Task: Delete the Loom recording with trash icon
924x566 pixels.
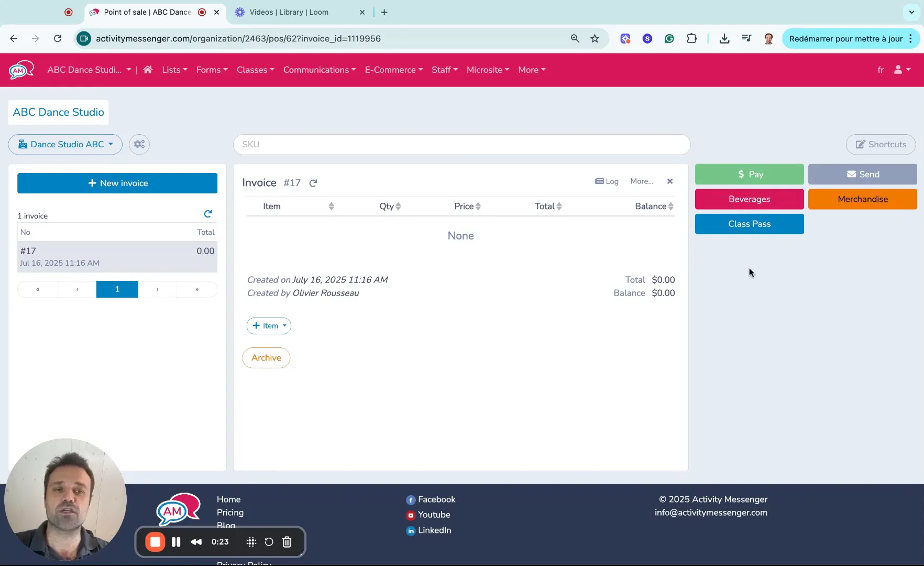Action: click(287, 542)
